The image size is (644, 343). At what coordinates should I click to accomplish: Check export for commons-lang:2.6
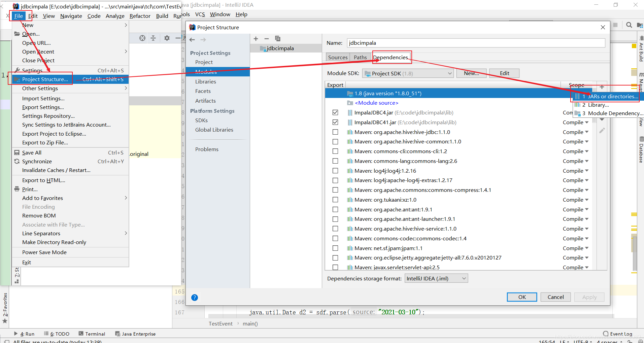tap(335, 161)
